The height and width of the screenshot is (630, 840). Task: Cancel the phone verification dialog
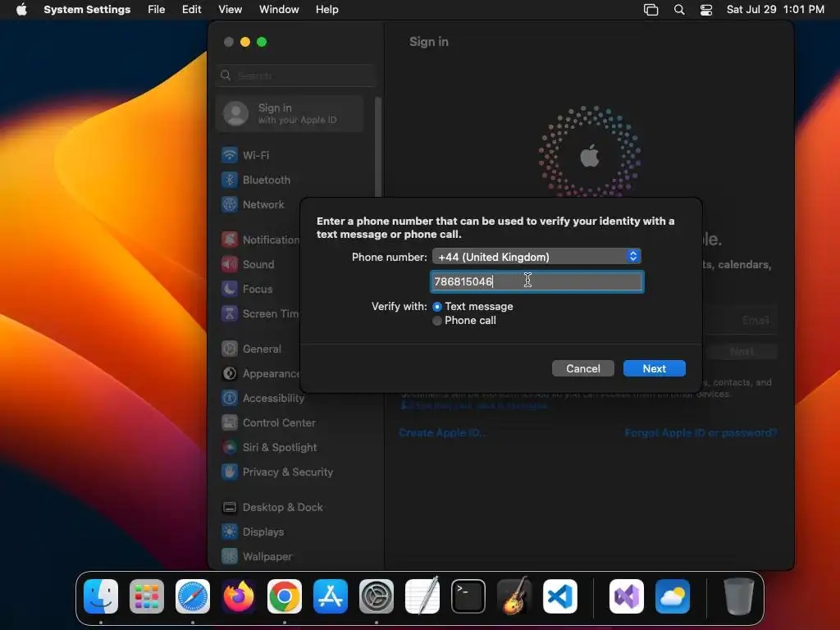tap(583, 368)
